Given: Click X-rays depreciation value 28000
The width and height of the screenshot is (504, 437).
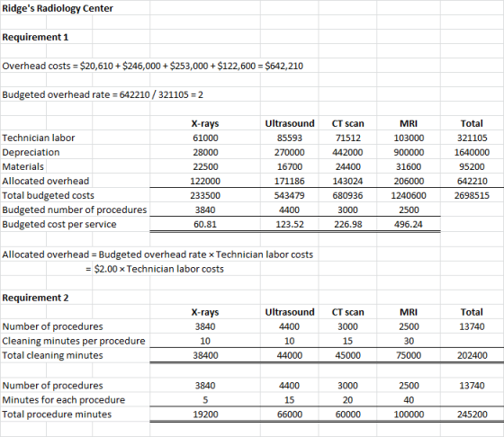Looking at the screenshot, I should click(x=205, y=153).
